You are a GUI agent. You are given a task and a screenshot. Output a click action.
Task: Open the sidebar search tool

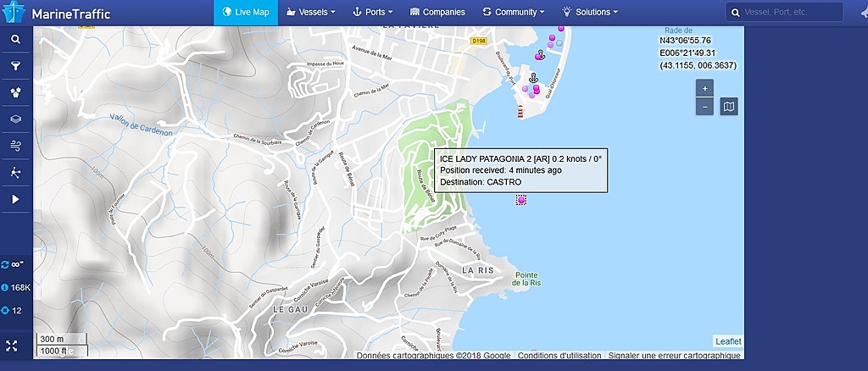pyautogui.click(x=16, y=39)
